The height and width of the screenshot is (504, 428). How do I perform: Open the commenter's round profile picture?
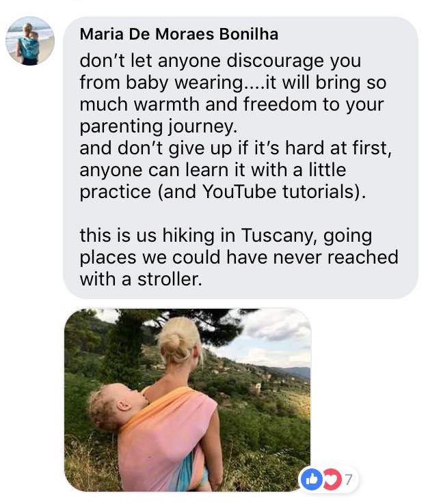point(30,41)
